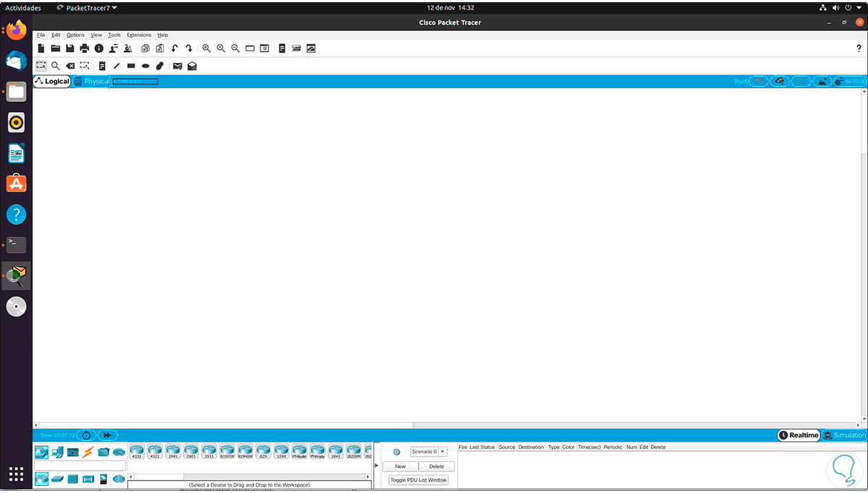Zoom out of the workspace
Viewport: 868px width, 493px height.
click(235, 48)
